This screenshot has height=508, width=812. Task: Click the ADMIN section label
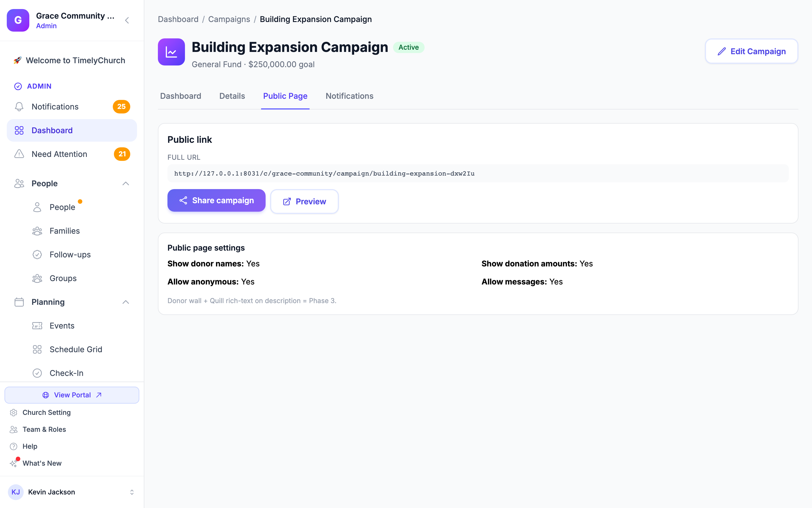point(39,86)
